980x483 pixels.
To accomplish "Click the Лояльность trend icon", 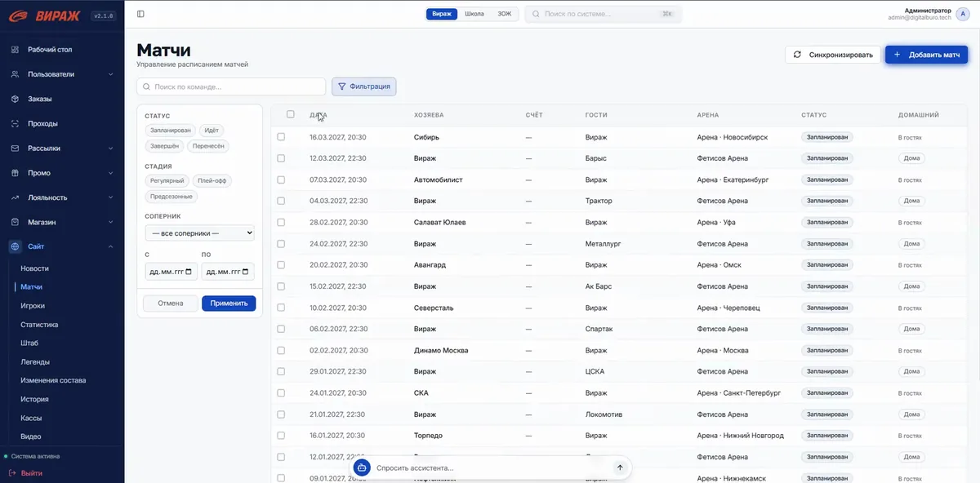I will click(15, 197).
